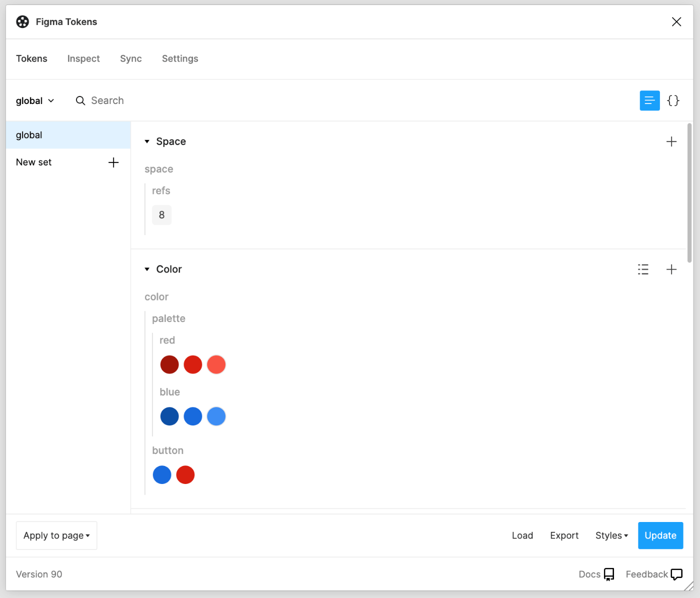Open Feedback speech bubble icon
The image size is (700, 598).
676,574
